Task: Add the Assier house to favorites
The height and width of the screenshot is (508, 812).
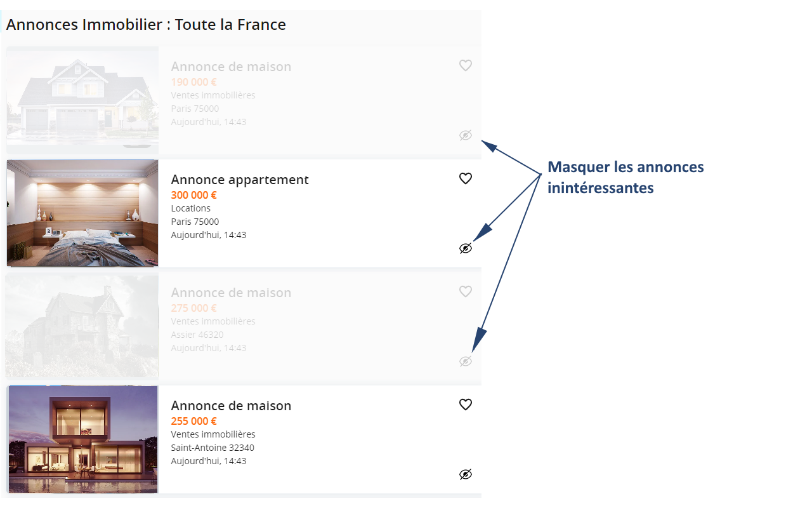Action: point(466,291)
